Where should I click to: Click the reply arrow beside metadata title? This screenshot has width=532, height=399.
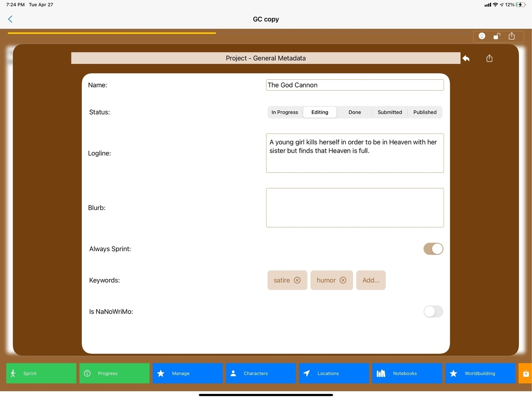click(x=466, y=58)
